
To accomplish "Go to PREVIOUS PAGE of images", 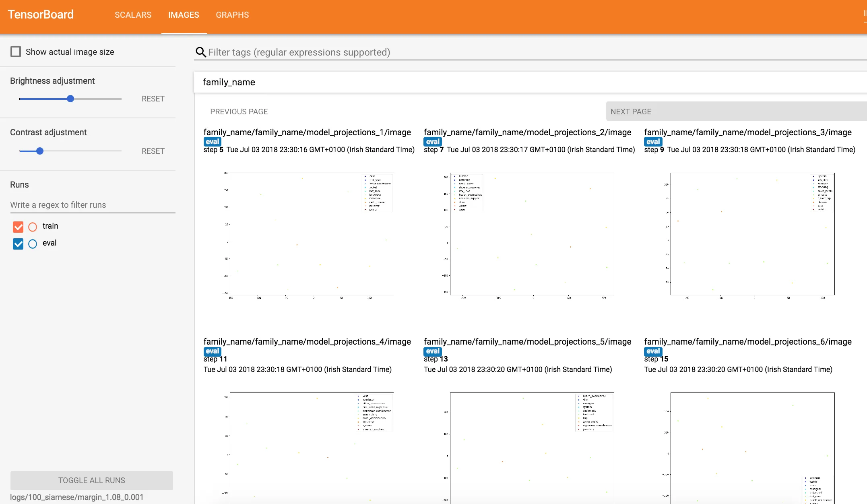I will click(239, 112).
